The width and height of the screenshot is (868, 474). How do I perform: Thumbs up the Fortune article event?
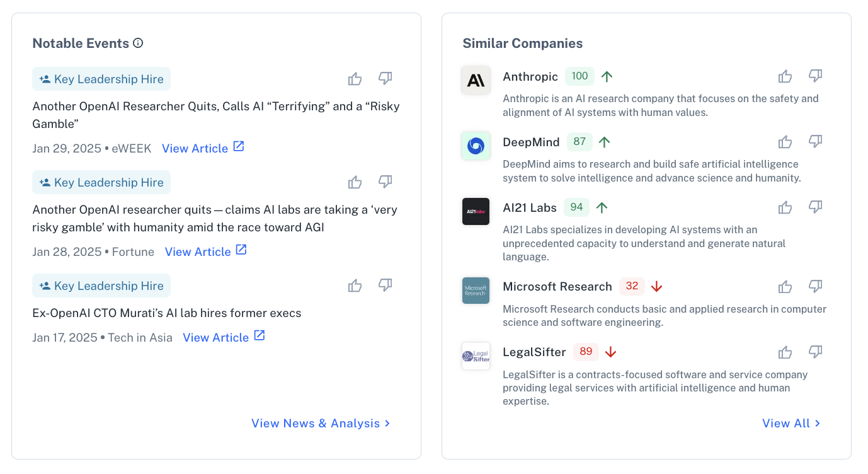355,182
